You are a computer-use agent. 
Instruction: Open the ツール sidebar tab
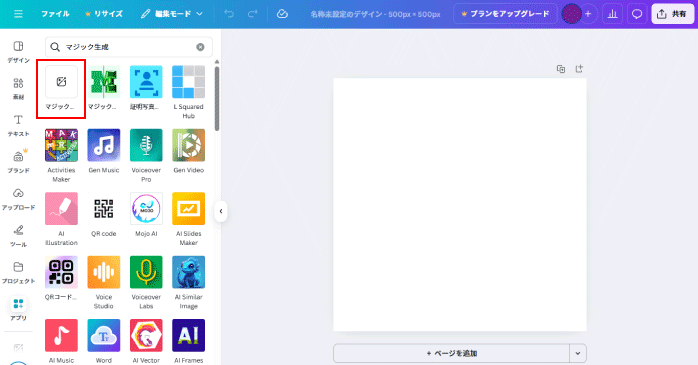18,236
